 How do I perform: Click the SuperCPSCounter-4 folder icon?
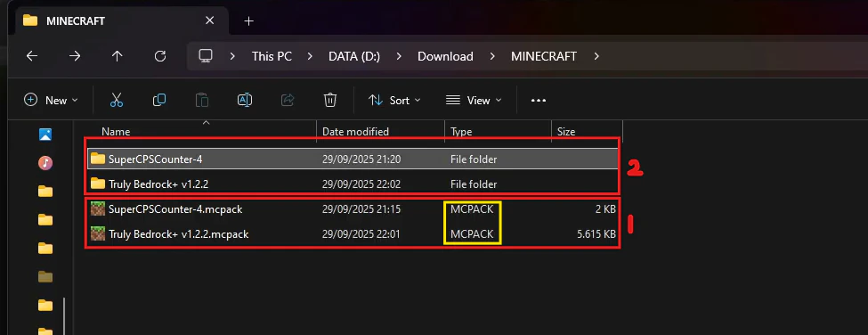coord(98,159)
